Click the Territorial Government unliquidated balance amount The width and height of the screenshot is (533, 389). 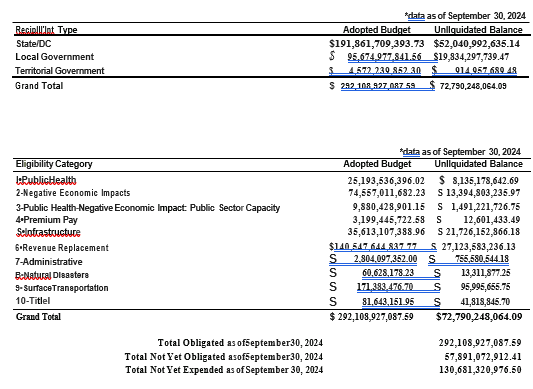(486, 71)
